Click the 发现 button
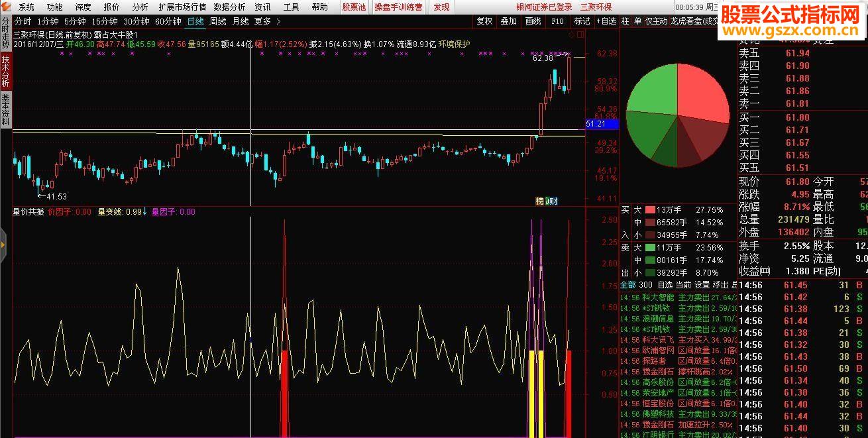The width and height of the screenshot is (868, 438). [x=441, y=7]
